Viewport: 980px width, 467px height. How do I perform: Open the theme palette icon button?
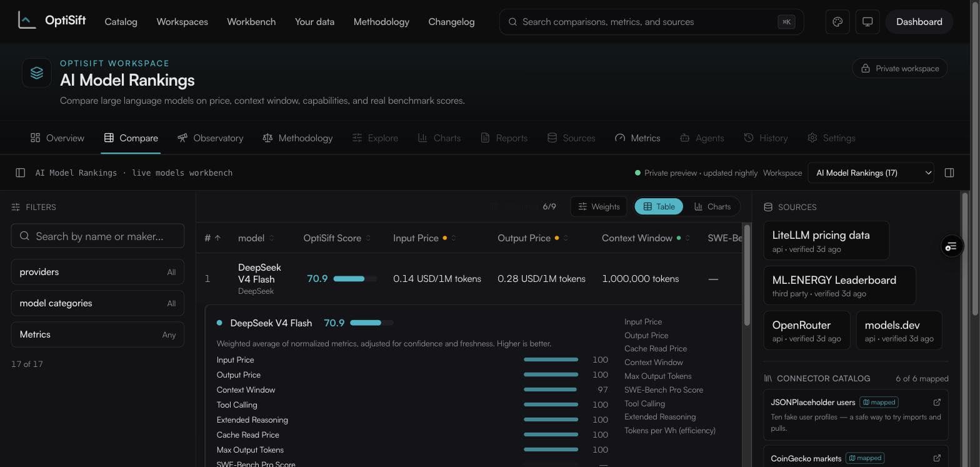tap(837, 22)
